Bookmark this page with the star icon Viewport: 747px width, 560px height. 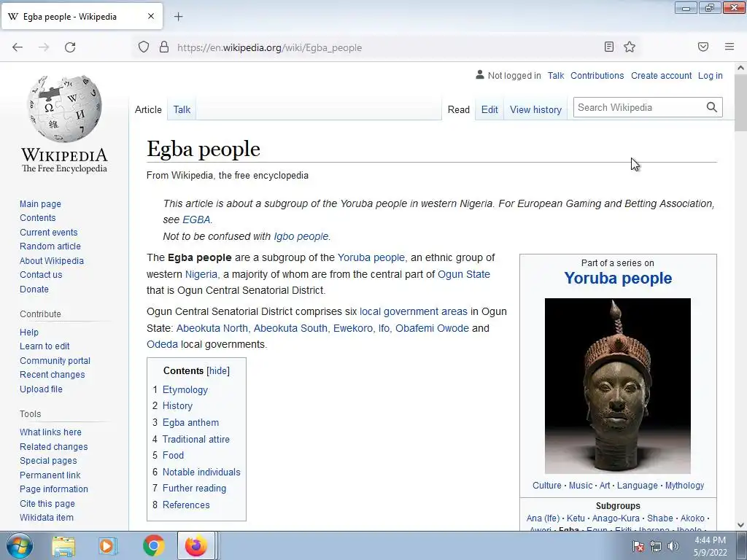pyautogui.click(x=630, y=47)
